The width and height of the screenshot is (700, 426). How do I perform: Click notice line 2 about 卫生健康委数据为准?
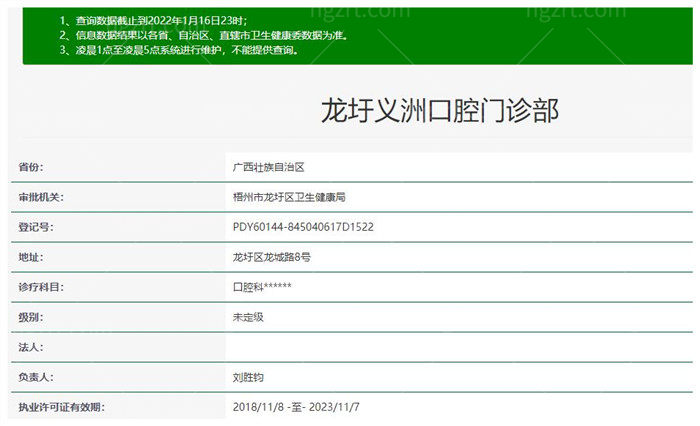click(x=204, y=35)
